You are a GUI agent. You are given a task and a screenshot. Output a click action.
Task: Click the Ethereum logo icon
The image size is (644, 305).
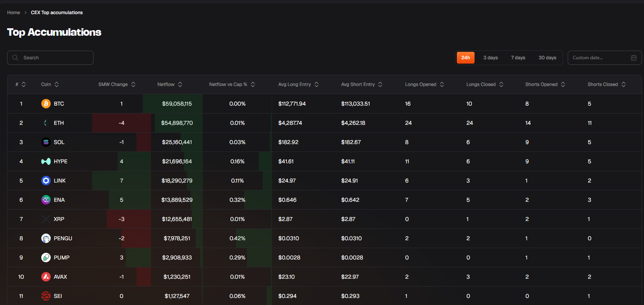(46, 123)
